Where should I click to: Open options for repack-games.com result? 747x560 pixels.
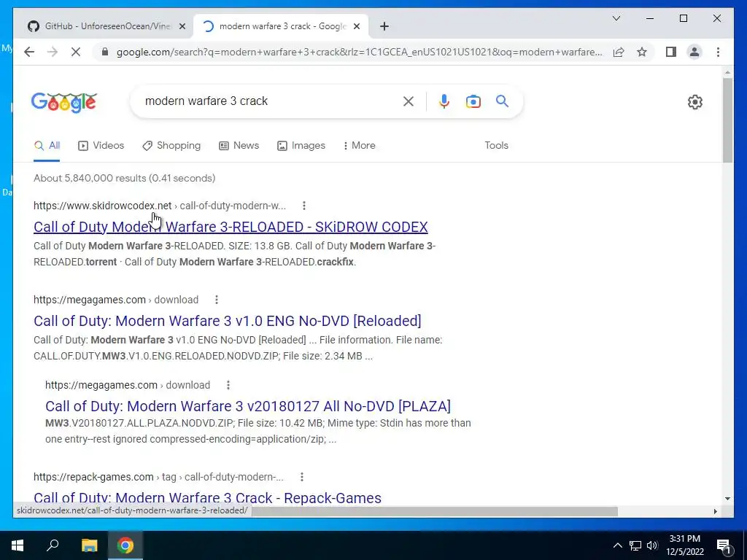coord(301,477)
